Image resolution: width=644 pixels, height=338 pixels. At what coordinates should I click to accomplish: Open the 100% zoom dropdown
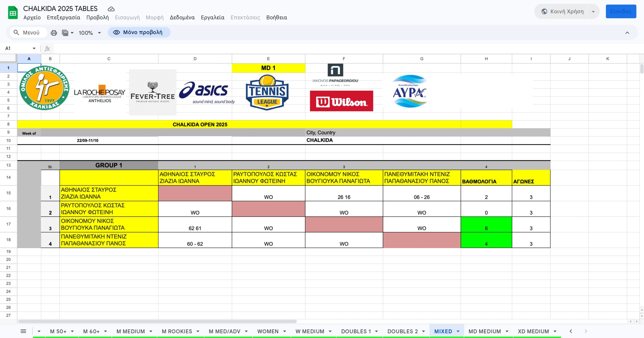[90, 33]
